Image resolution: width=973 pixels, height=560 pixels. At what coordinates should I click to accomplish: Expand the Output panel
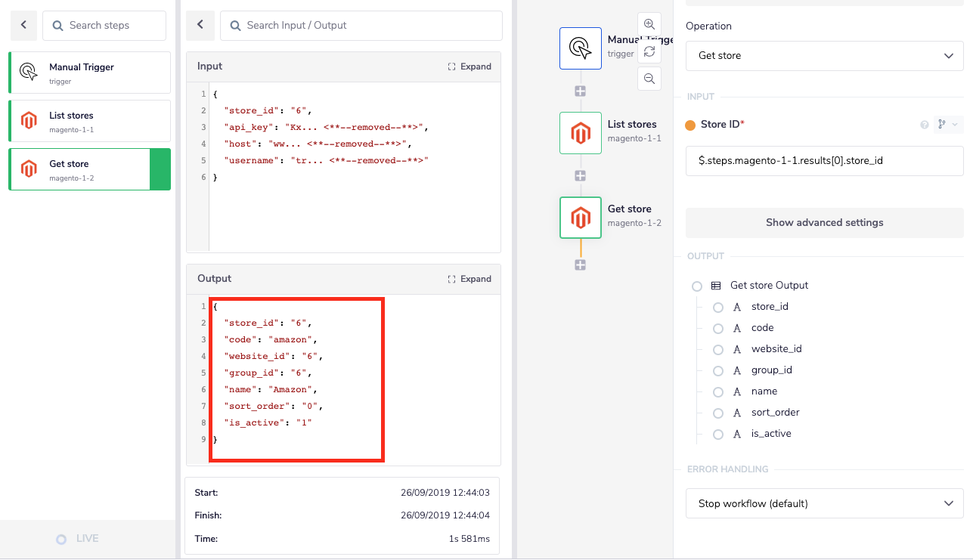click(469, 278)
